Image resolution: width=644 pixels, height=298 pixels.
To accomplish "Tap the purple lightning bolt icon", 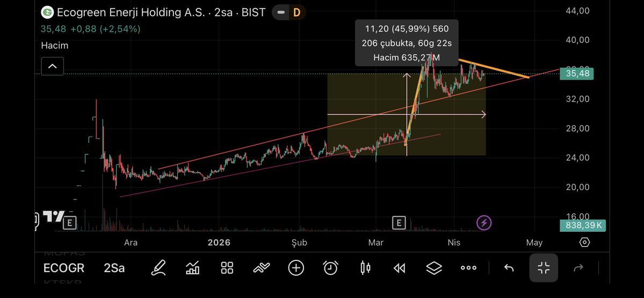I will [x=484, y=223].
